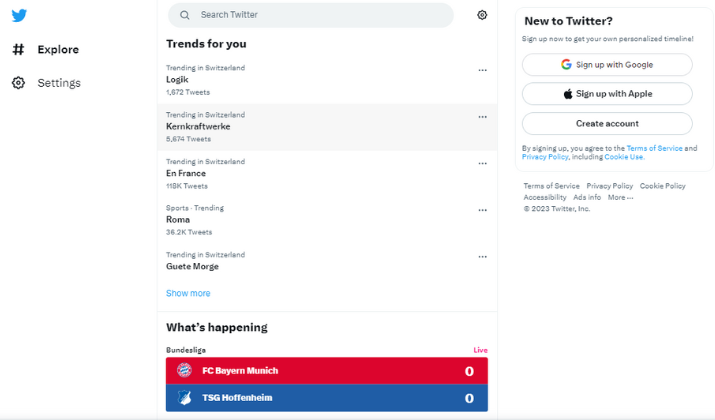Open Ads info footer link
The height and width of the screenshot is (420, 715).
pyautogui.click(x=587, y=197)
